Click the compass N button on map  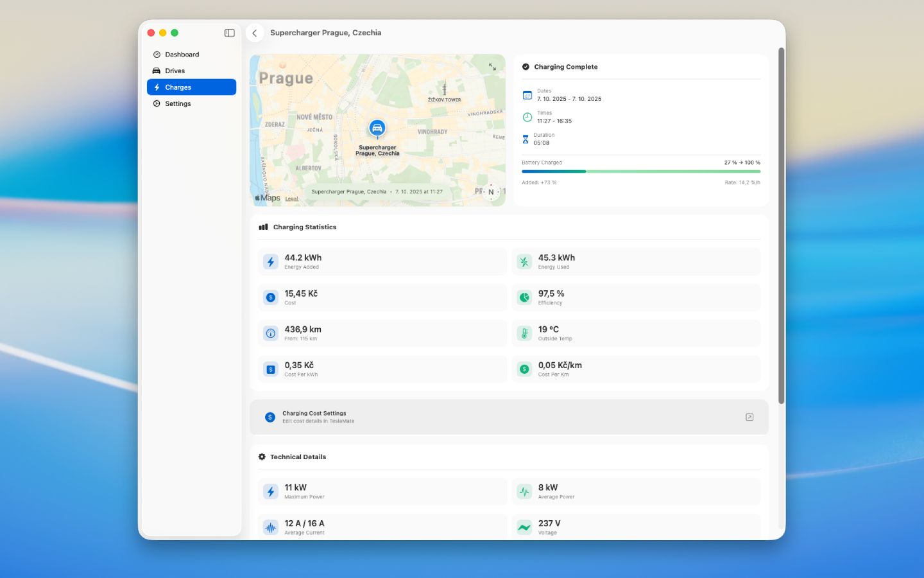tap(491, 191)
